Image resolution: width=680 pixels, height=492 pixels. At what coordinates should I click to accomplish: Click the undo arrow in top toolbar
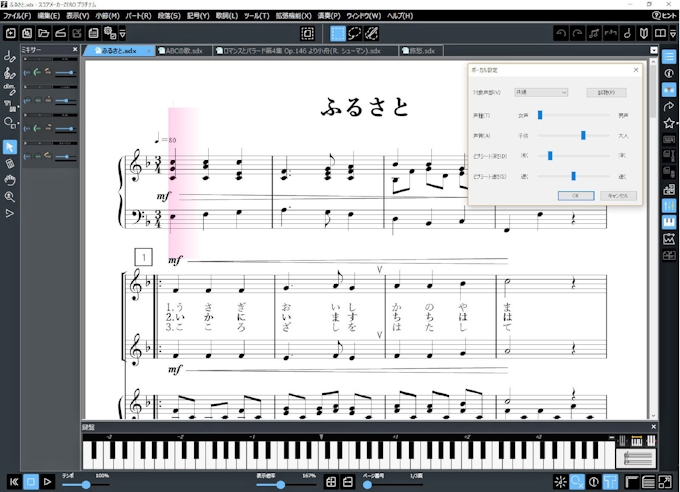tap(559, 34)
